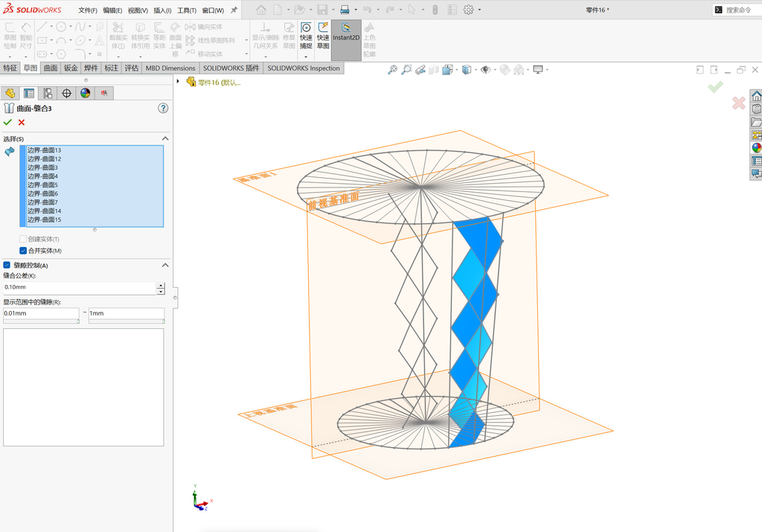Open the Options gear dropdown arrow

coord(480,10)
